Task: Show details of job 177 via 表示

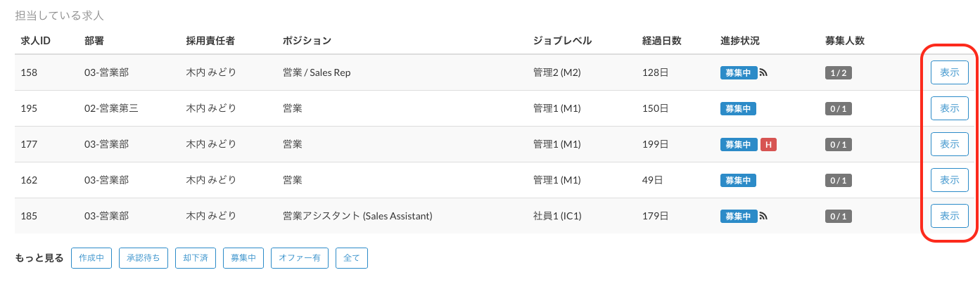Action: (x=949, y=144)
